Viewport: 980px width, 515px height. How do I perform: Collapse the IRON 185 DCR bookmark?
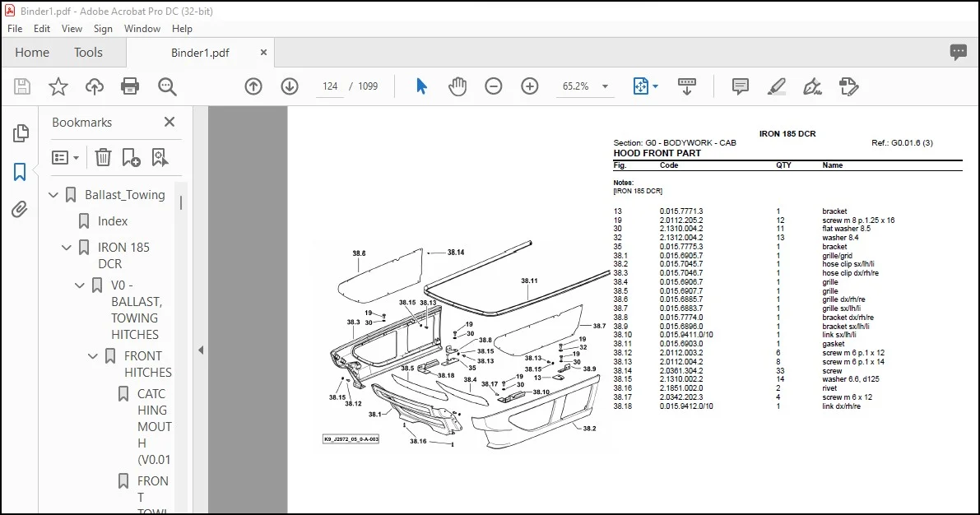(67, 248)
